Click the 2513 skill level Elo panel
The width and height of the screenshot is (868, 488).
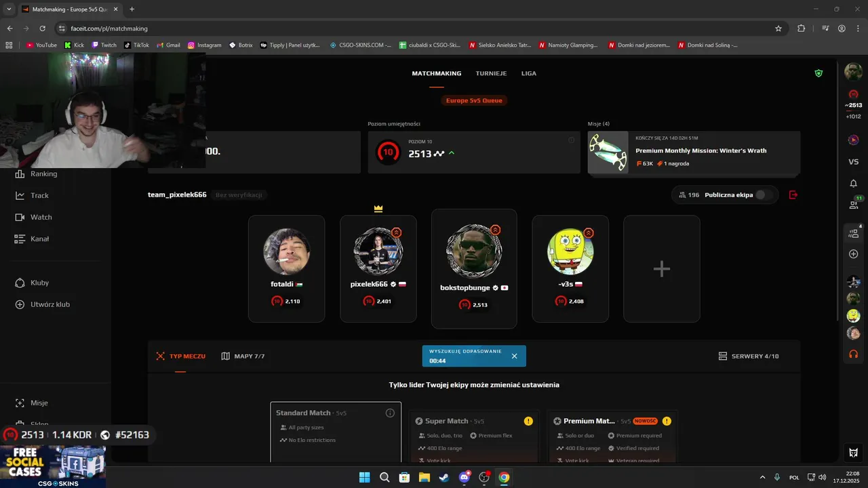click(x=474, y=152)
